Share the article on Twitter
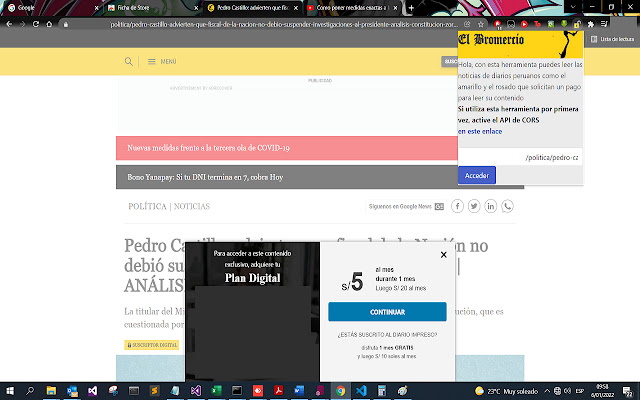The height and width of the screenshot is (400, 640). coord(474,206)
